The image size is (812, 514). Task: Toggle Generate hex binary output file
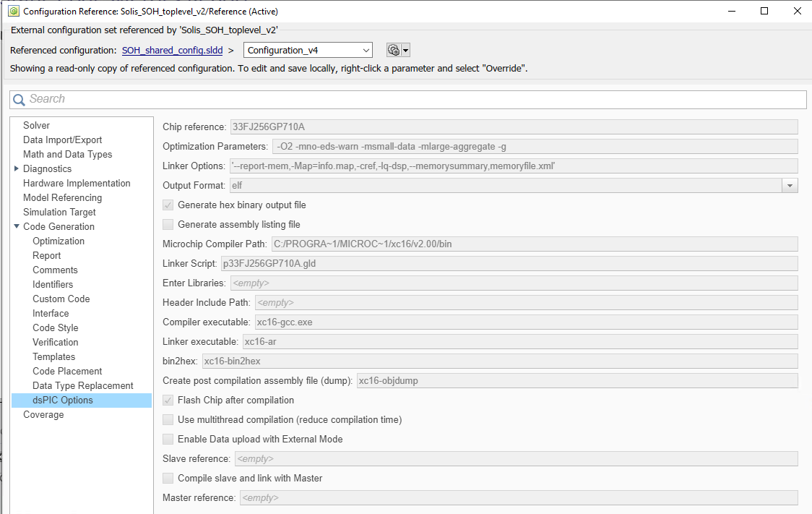click(168, 205)
